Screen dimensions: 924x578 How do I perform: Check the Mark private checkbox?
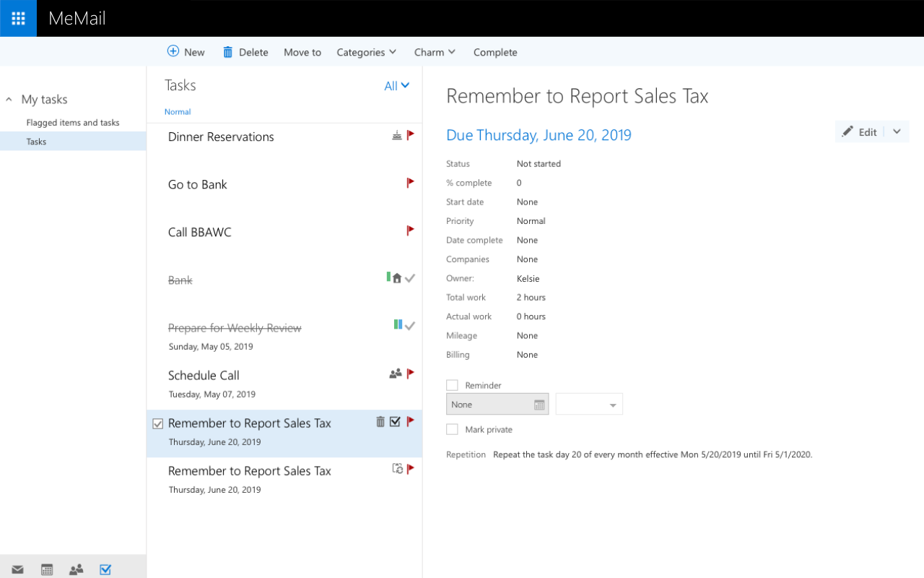(x=452, y=428)
